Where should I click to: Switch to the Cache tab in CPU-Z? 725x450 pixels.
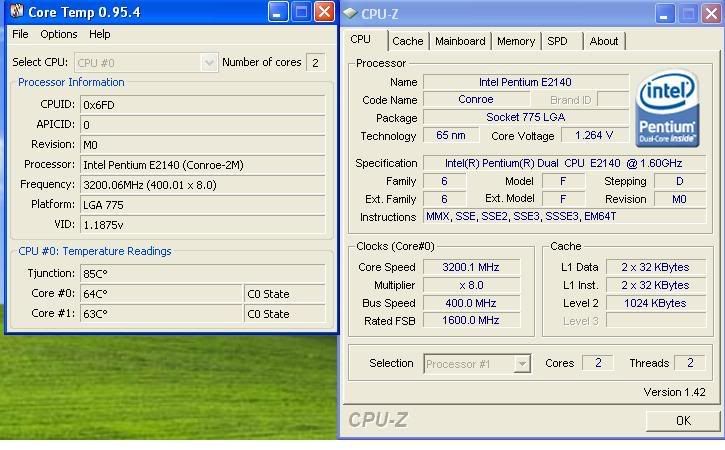407,41
